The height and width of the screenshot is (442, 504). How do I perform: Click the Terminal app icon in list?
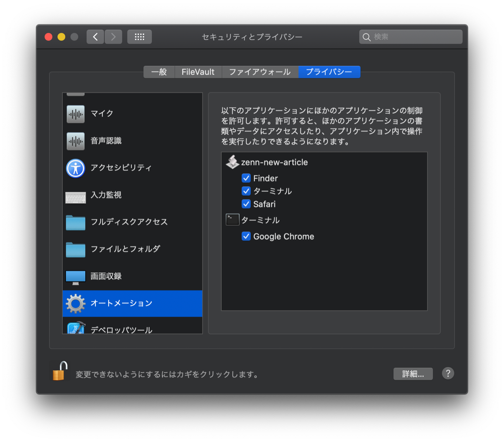click(x=233, y=220)
